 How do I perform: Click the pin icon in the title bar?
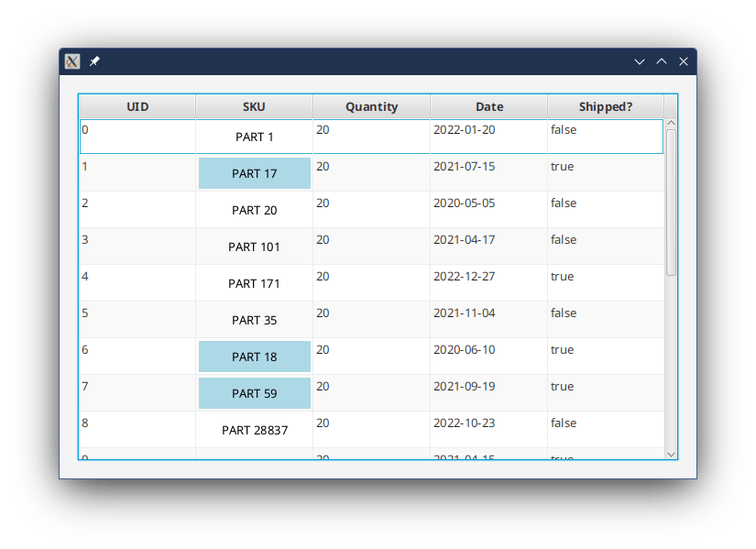pos(95,61)
